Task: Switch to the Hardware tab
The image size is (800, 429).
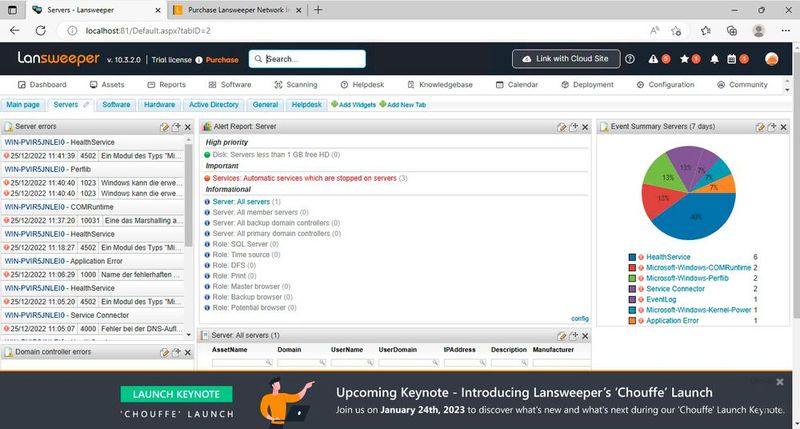Action: click(159, 105)
